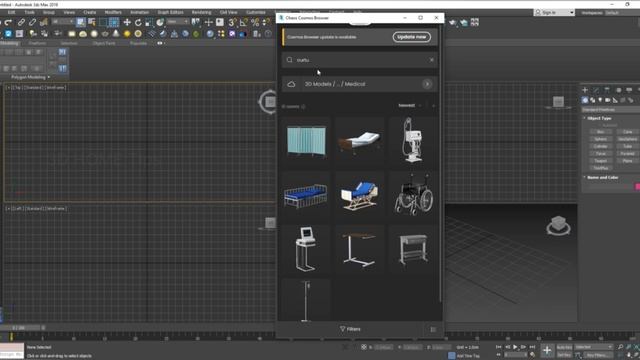Click the Cylinder primitive button
Screen dimensions: 640x360
600,146
